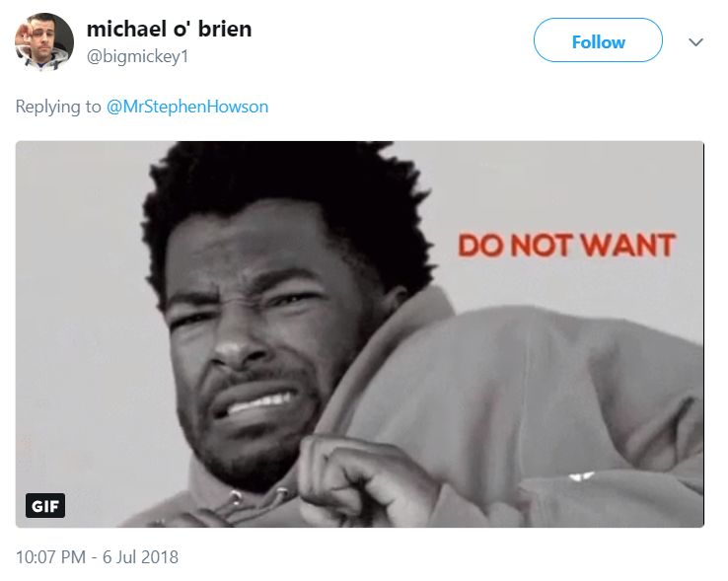728x581 pixels.
Task: Click the red DO NOT WANT caption
Action: pos(566,245)
